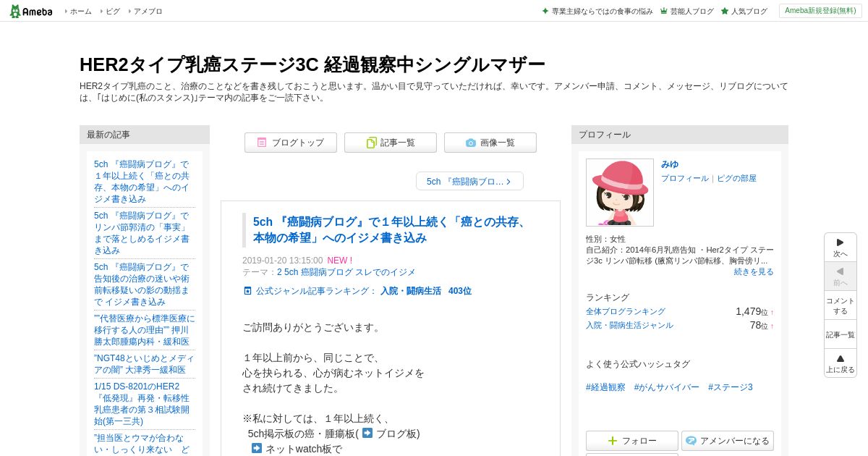This screenshot has height=456, width=868.
Task: Click the profile avatar image
Action: 620,193
